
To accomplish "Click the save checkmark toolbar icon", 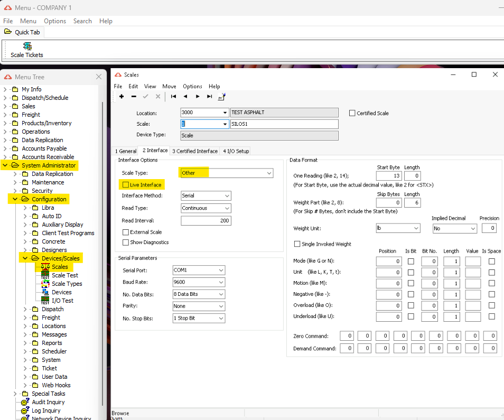I will tap(146, 96).
